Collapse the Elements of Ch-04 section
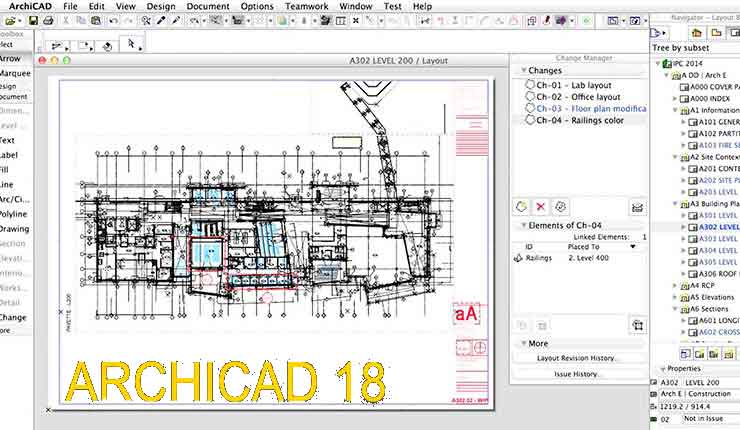Image resolution: width=740 pixels, height=430 pixels. (523, 226)
